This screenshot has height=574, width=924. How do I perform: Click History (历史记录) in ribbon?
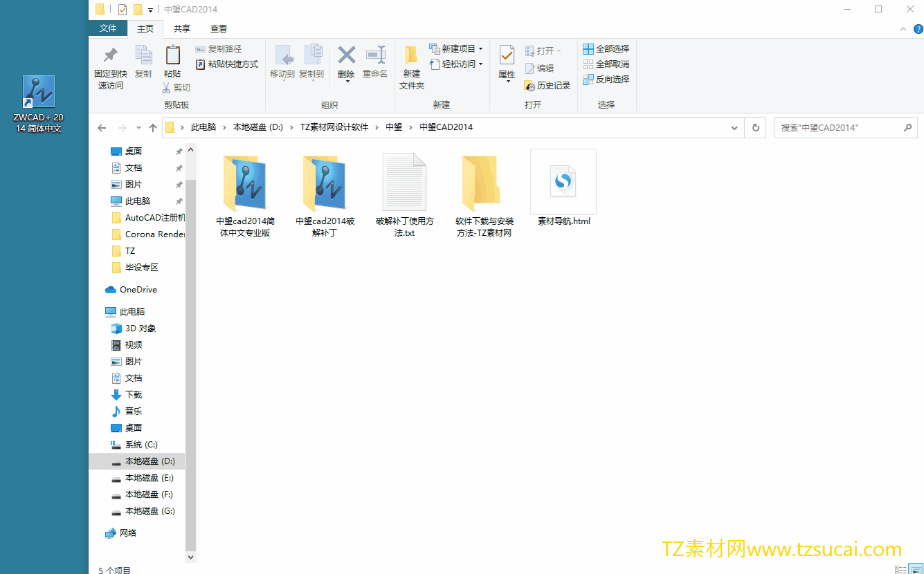(x=547, y=86)
